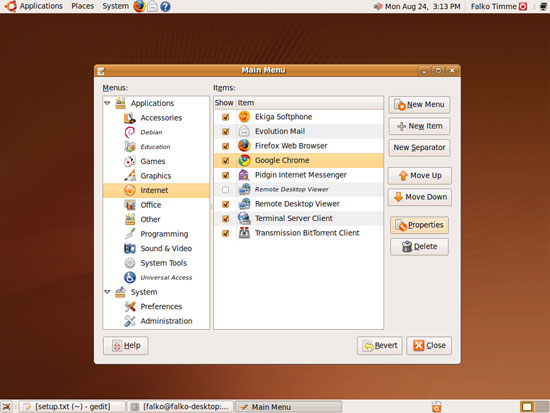Click the New Item button
This screenshot has width=550, height=413.
pos(419,126)
